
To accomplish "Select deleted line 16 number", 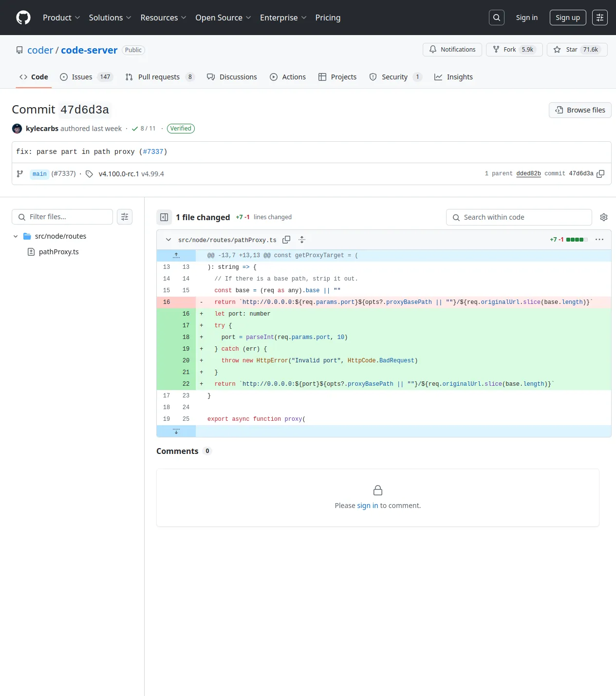I will point(167,302).
